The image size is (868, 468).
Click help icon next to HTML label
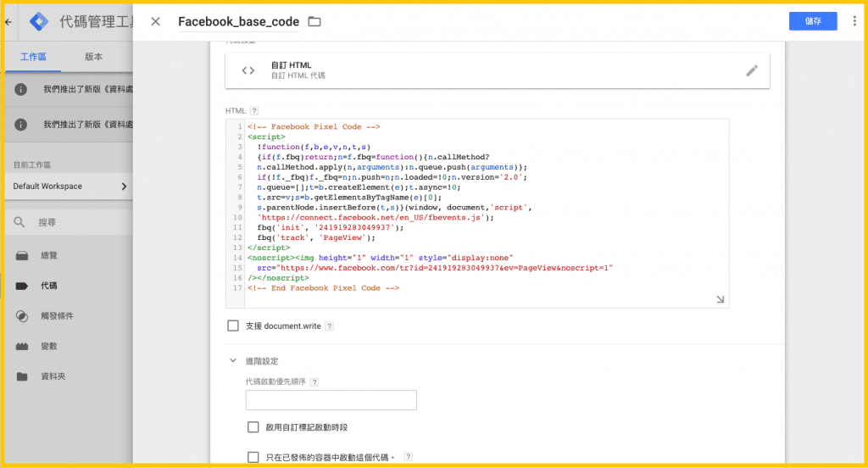[254, 111]
